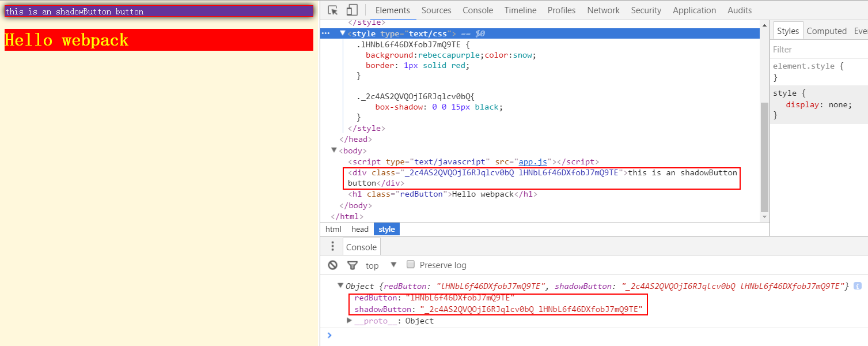Open the Console drawer three-dot menu
The image size is (868, 346).
tap(332, 247)
